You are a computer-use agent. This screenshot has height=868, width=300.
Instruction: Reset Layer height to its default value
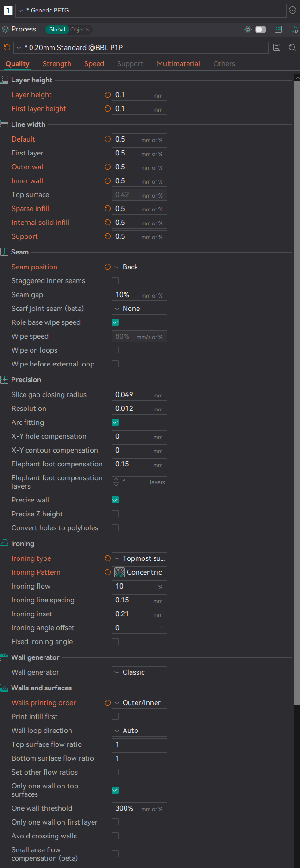(107, 95)
